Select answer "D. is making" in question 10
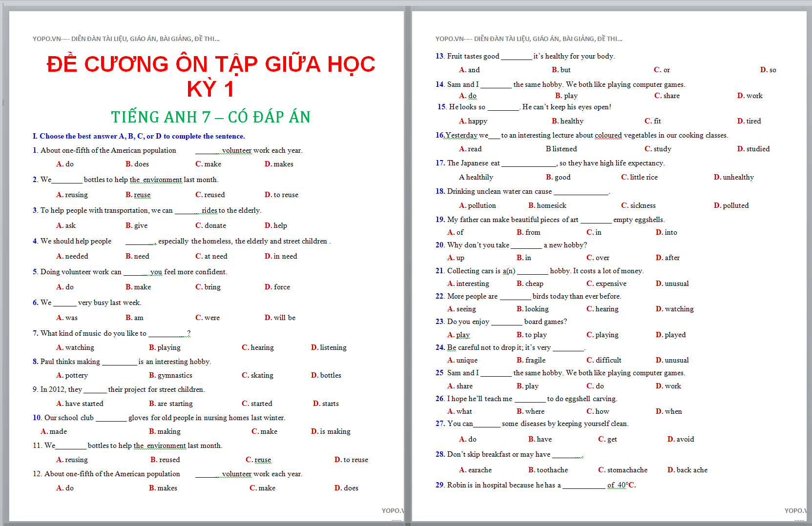Viewport: 812px width, 526px height. tap(331, 431)
